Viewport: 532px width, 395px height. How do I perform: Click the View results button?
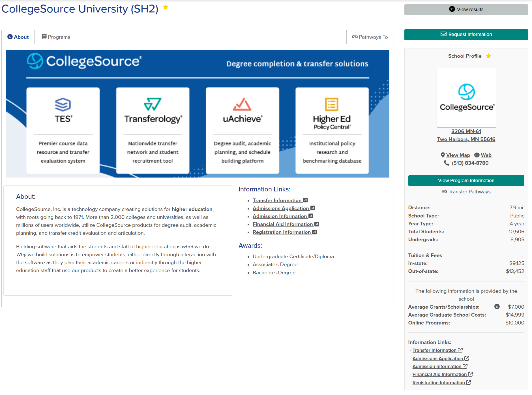(x=466, y=9)
